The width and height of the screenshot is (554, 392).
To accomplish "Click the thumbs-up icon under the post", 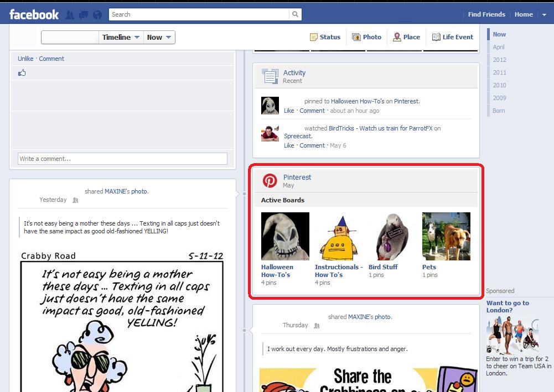I will point(22,72).
